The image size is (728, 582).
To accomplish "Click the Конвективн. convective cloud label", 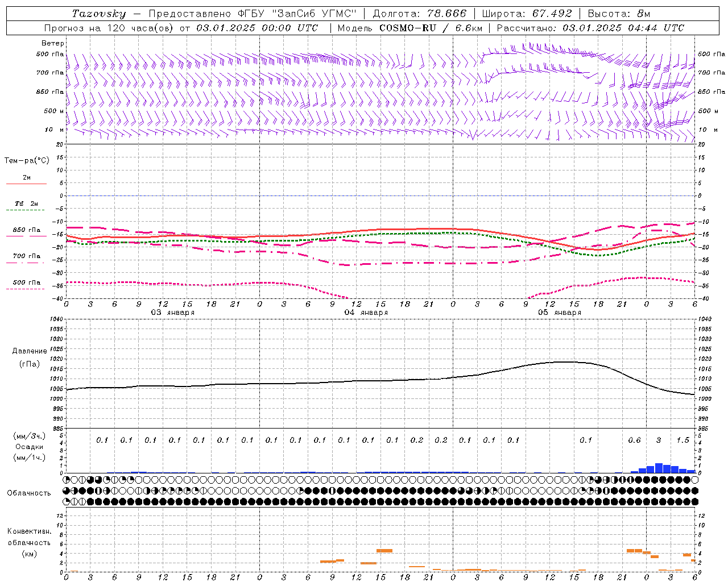I will pyautogui.click(x=30, y=531).
